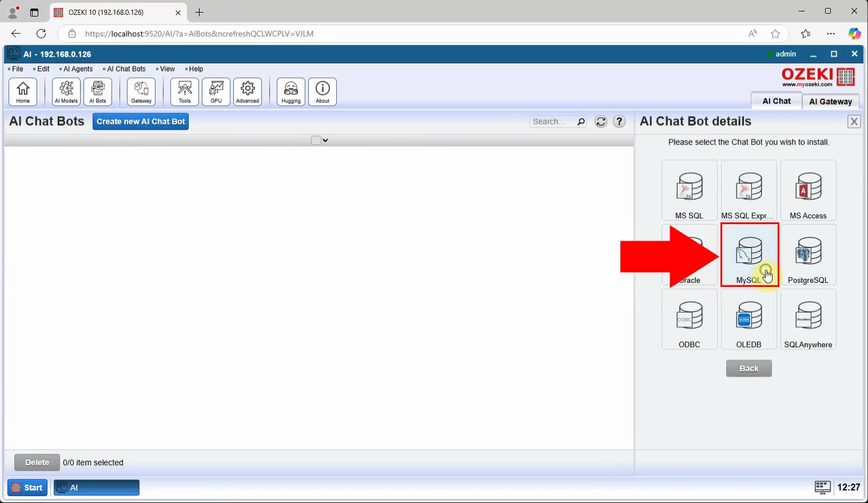Switch to the AI Chat tab
Viewport: 868px width, 503px height.
click(777, 101)
